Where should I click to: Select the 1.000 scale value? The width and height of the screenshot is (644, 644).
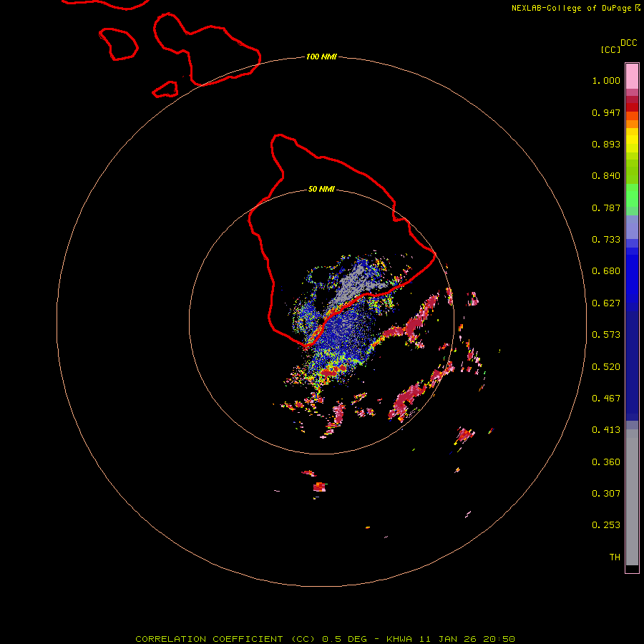click(x=606, y=80)
